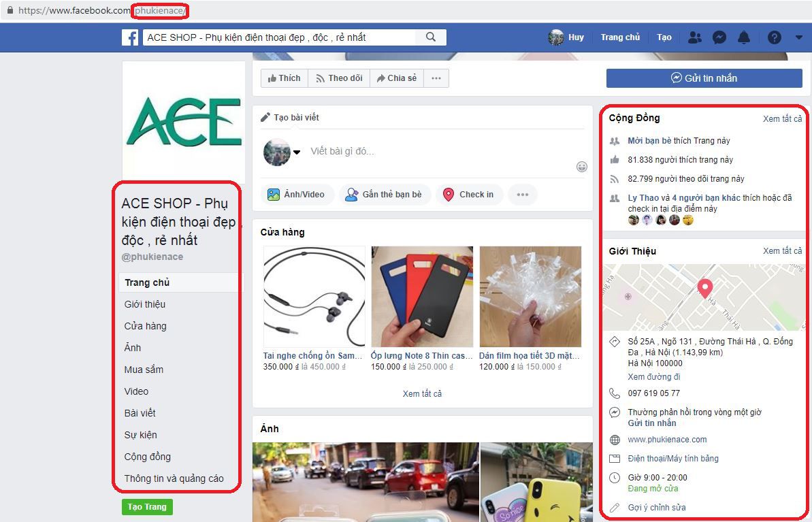Screen dimensions: 812x522
Task: Click Xem tất cả under Cửa hàng
Action: 422,394
